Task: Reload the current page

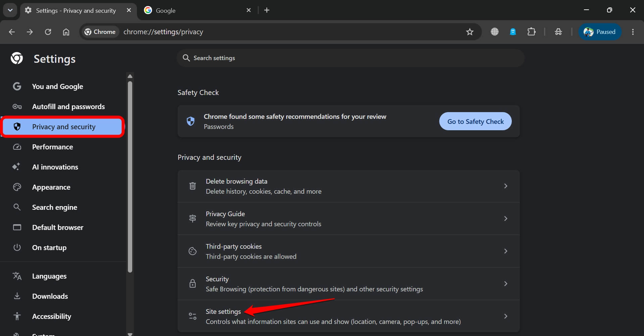Action: click(x=48, y=32)
